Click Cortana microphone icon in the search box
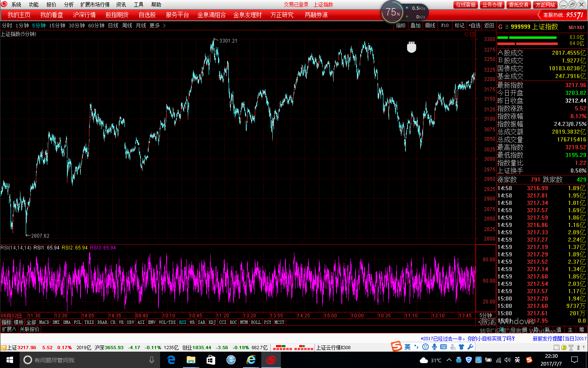 (x=151, y=360)
